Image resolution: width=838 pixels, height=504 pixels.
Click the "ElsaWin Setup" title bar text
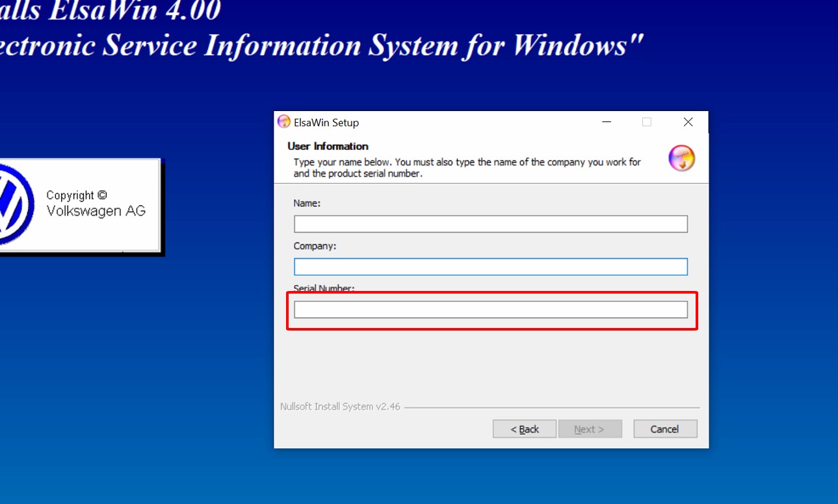pos(326,123)
